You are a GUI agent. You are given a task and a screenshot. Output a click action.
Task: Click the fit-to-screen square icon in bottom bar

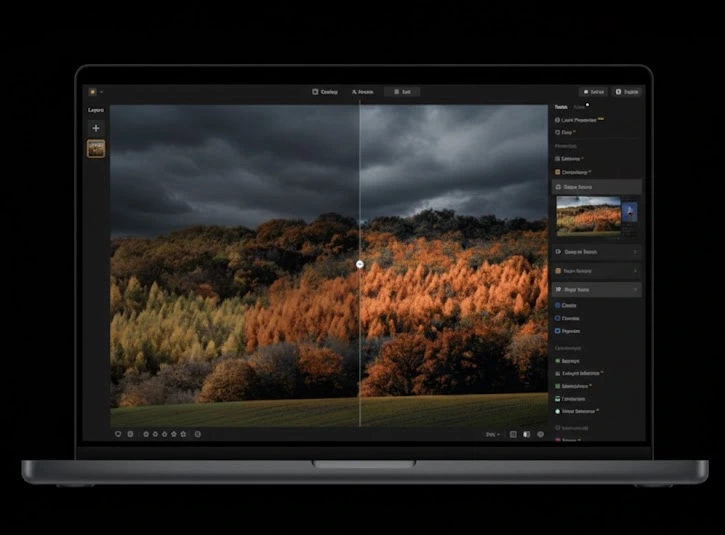pyautogui.click(x=513, y=435)
